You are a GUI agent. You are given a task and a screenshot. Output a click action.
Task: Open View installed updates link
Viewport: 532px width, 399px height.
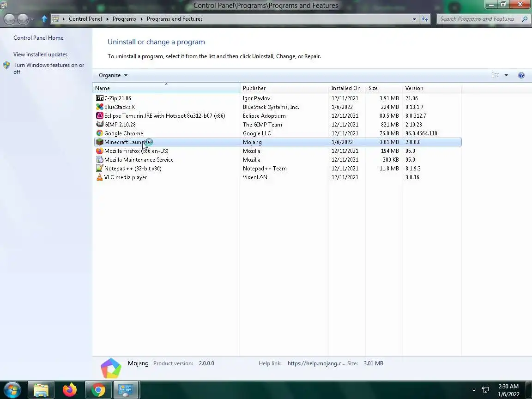(40, 54)
